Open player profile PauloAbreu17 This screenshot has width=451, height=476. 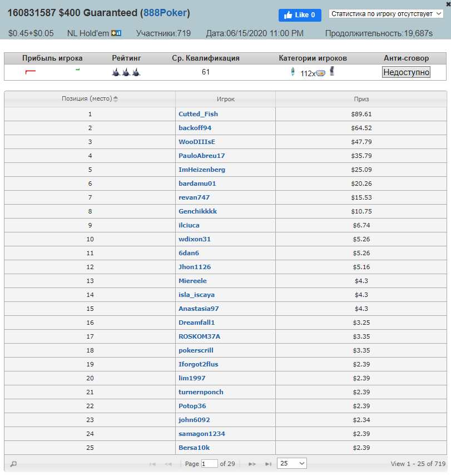tap(201, 156)
